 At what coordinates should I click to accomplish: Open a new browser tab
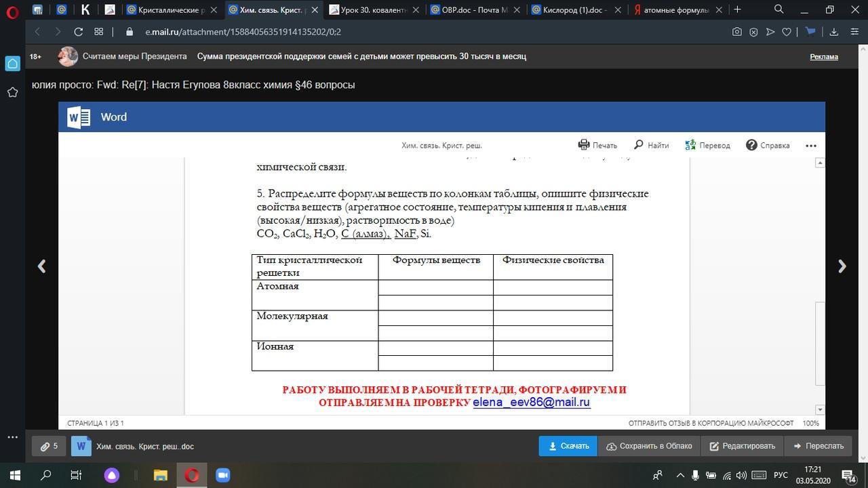coord(737,9)
